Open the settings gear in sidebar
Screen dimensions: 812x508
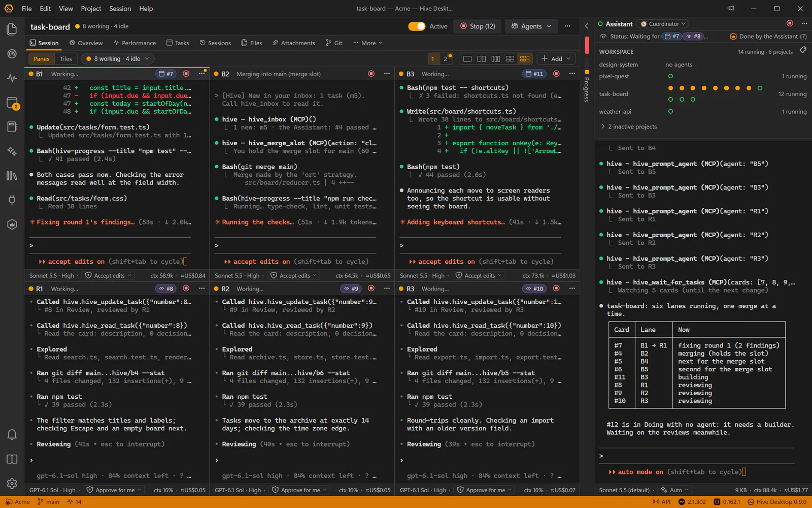12,483
